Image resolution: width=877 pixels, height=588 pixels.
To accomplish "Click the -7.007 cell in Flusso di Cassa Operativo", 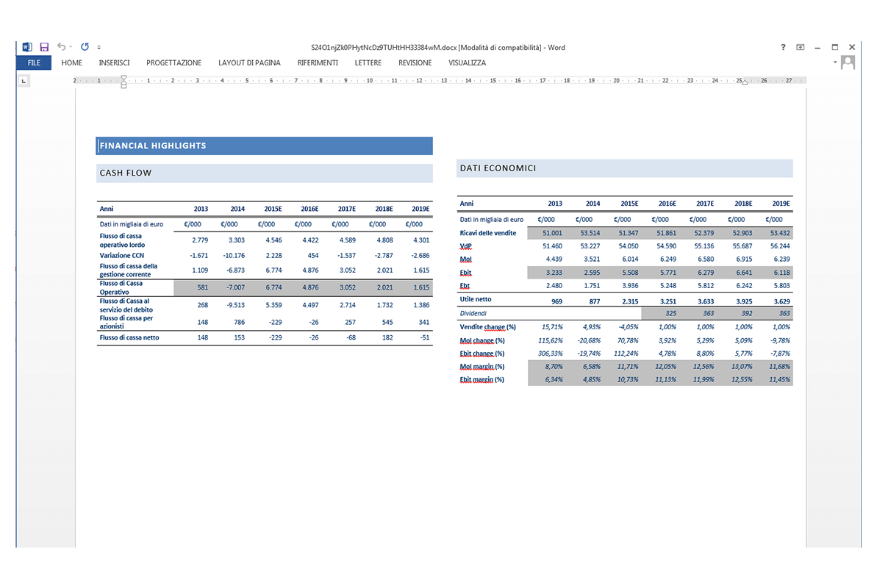I will tap(235, 287).
